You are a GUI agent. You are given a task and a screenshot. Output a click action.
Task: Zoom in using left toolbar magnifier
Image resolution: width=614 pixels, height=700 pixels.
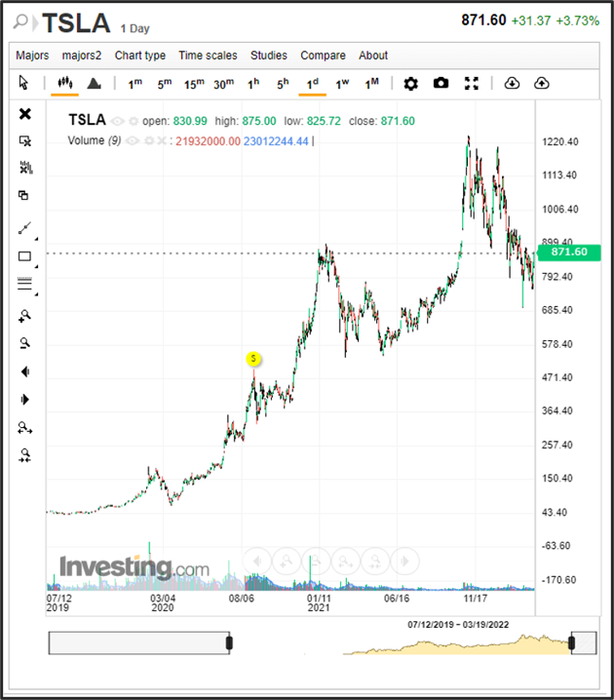point(24,316)
